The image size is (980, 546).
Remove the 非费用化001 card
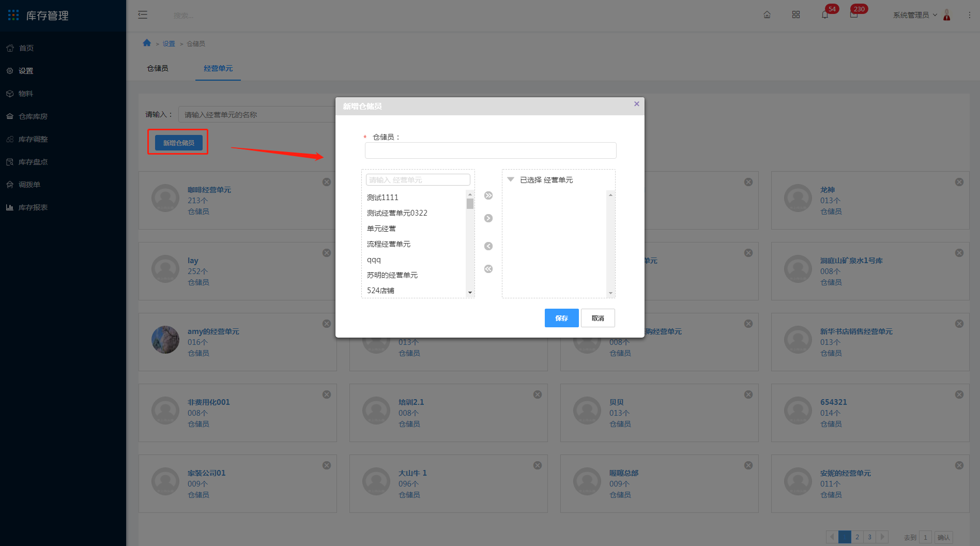(327, 395)
